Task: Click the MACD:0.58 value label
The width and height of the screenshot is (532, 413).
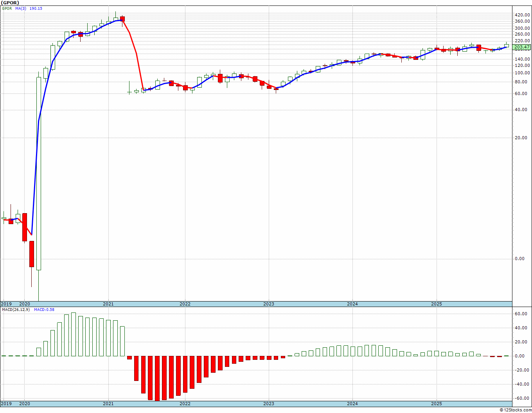Action: (44, 309)
